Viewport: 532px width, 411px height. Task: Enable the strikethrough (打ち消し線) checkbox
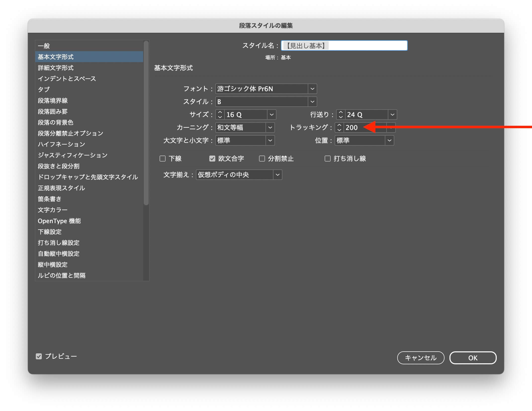327,159
